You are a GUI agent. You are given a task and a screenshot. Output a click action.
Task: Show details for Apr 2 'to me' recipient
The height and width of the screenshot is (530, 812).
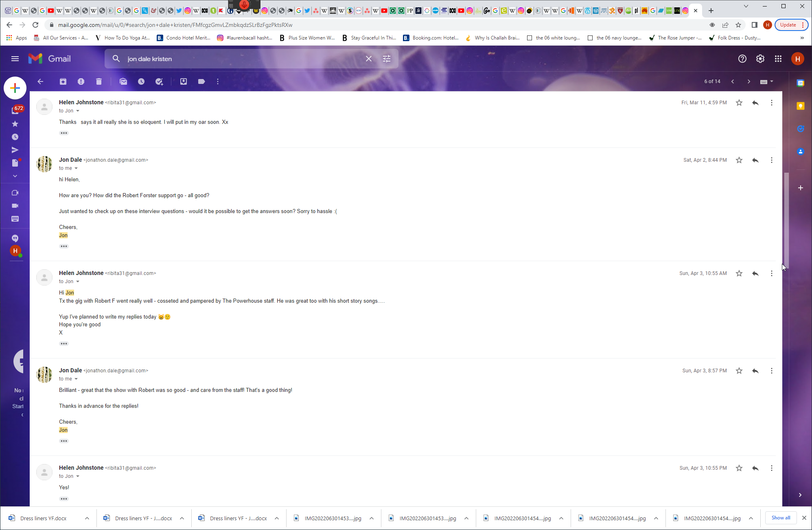pos(76,168)
